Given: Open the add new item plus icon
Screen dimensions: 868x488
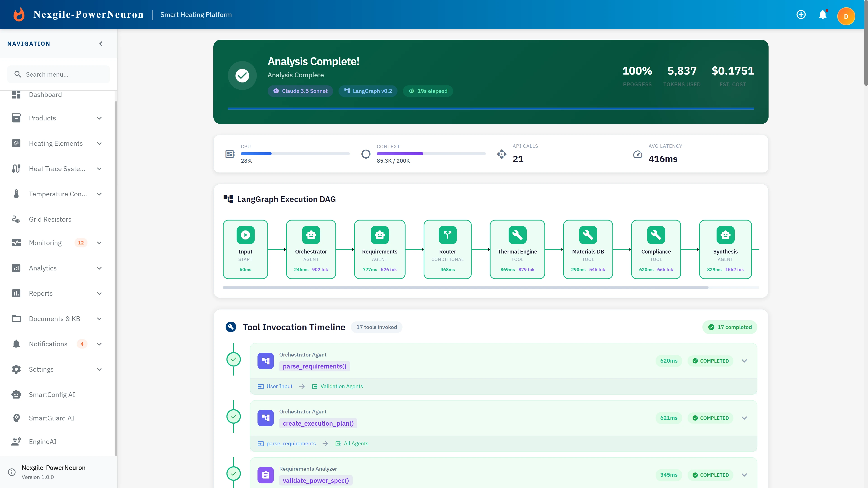Looking at the screenshot, I should point(801,14).
